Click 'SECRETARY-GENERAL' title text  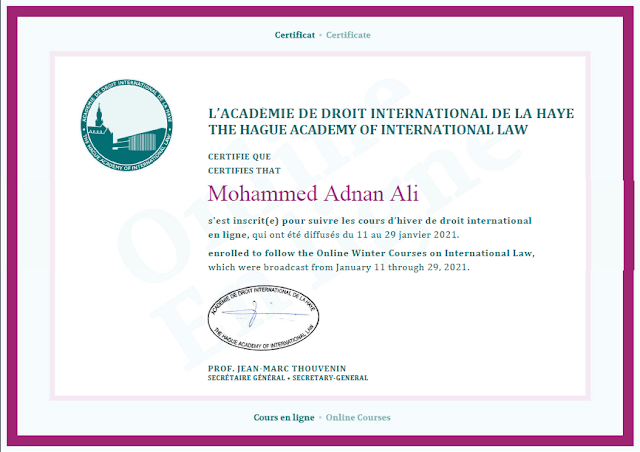pos(330,378)
